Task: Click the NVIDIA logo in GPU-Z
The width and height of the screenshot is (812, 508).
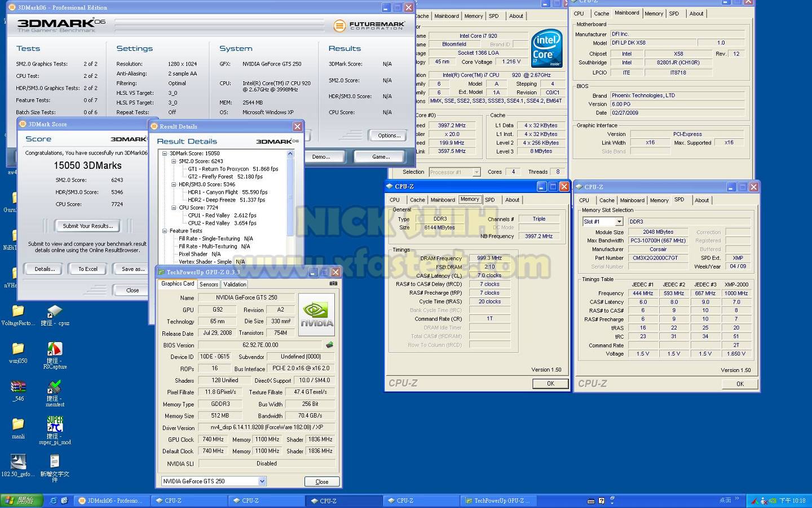Action: [x=316, y=315]
